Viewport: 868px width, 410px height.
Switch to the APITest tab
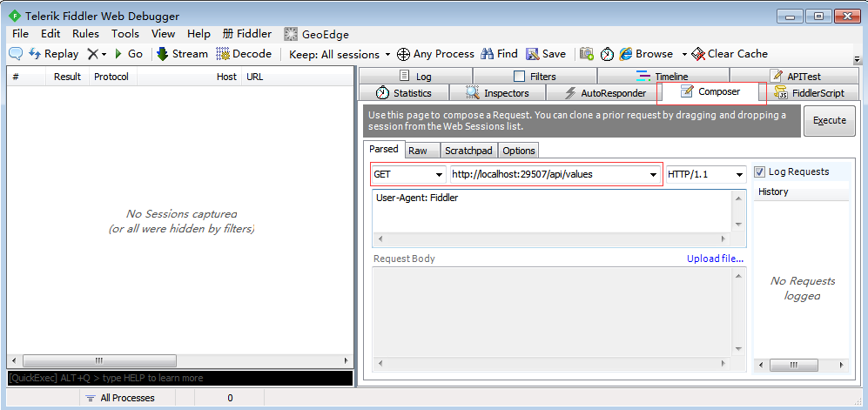point(796,77)
